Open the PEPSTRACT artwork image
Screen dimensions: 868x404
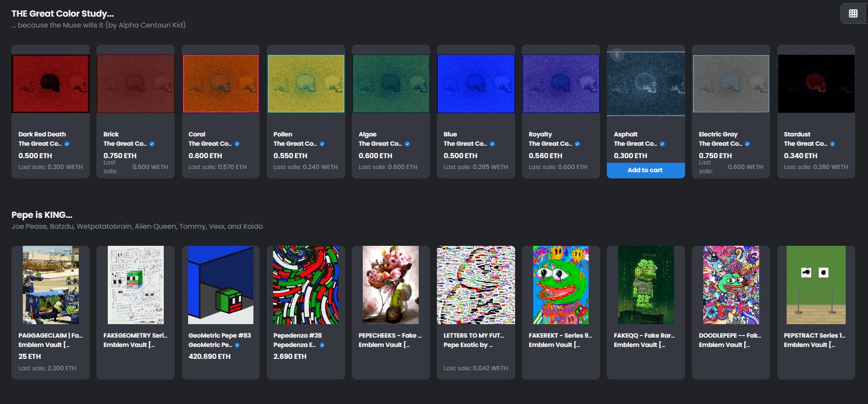pos(816,285)
